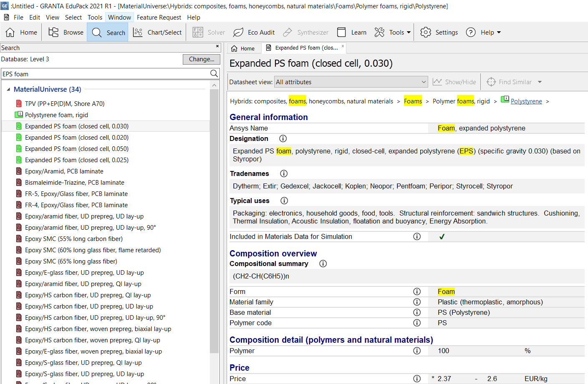Open the Datasheet view combo box
Image resolution: width=588 pixels, height=384 pixels.
tap(351, 82)
